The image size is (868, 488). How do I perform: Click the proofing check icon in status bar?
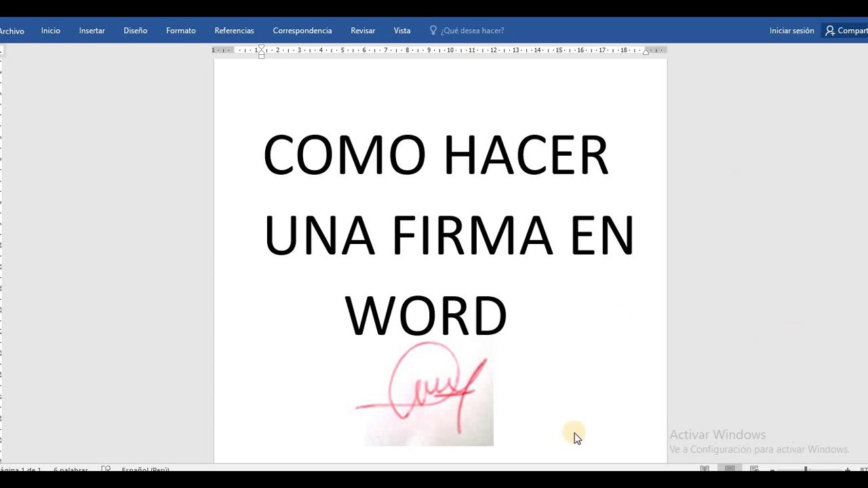(106, 469)
